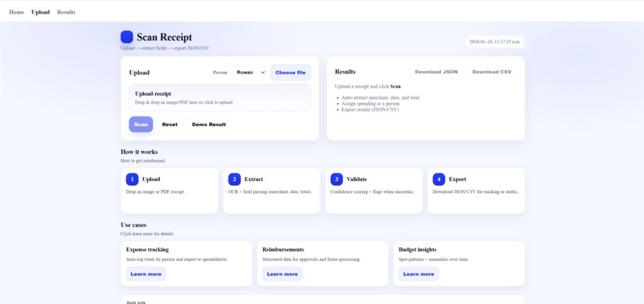Viewport: 644px width, 304px height.
Task: Learn more about Reimbursements
Action: pyautogui.click(x=282, y=274)
